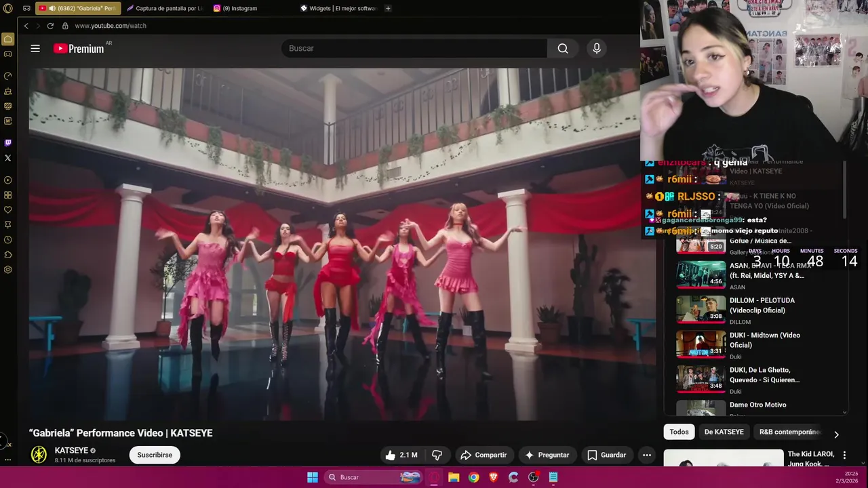
Task: Click the DILLOM - PELOTUDA title text
Action: (762, 305)
